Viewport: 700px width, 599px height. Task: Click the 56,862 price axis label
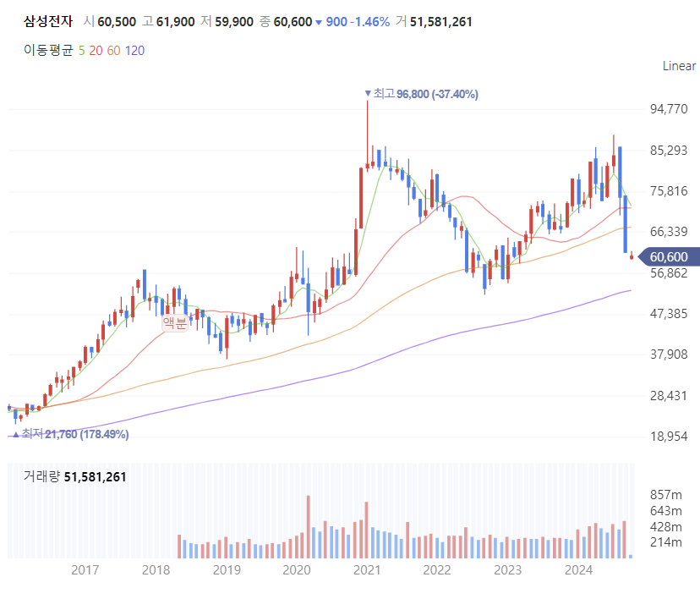point(669,273)
